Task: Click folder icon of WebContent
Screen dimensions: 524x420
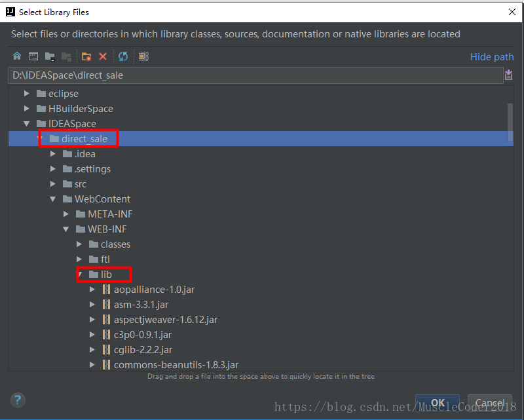Action: point(67,199)
